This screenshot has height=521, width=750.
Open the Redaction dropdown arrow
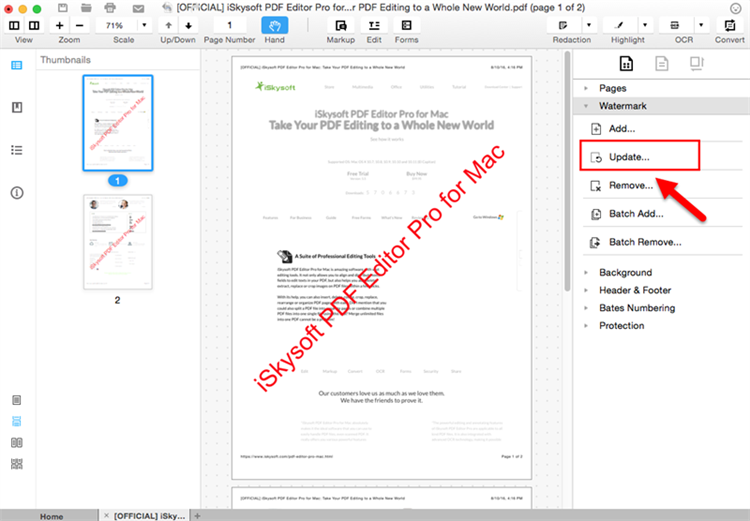589,25
